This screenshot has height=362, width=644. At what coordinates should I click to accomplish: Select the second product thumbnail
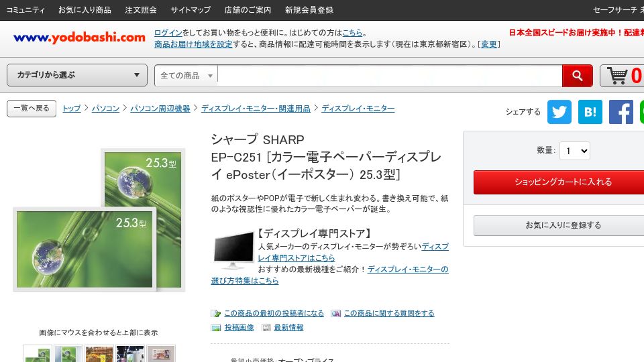68,354
